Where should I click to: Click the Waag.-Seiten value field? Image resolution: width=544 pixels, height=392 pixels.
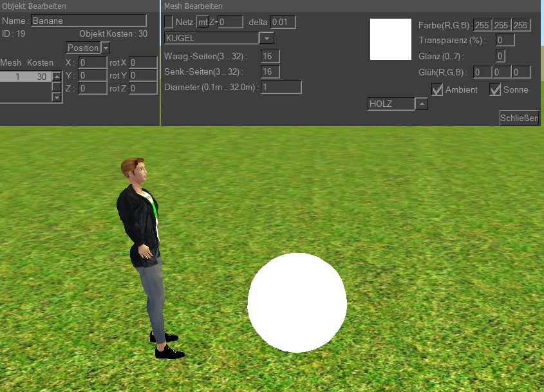point(270,57)
